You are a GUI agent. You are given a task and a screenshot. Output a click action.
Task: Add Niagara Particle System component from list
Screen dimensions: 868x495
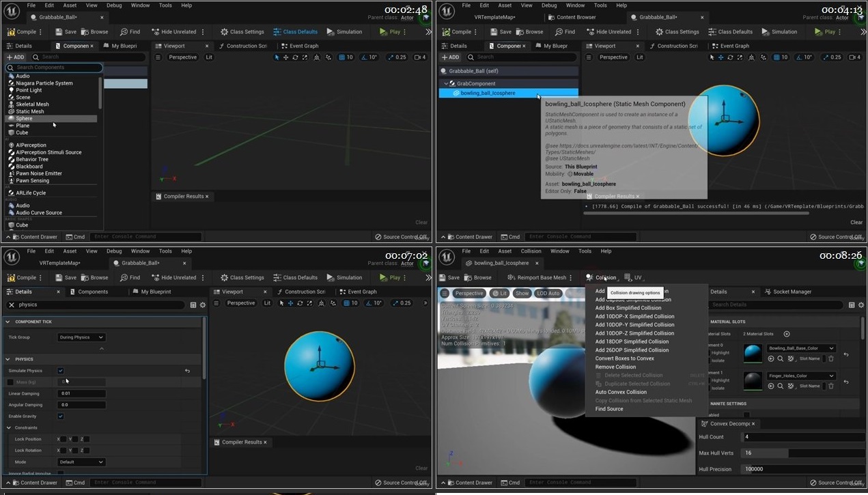(44, 83)
